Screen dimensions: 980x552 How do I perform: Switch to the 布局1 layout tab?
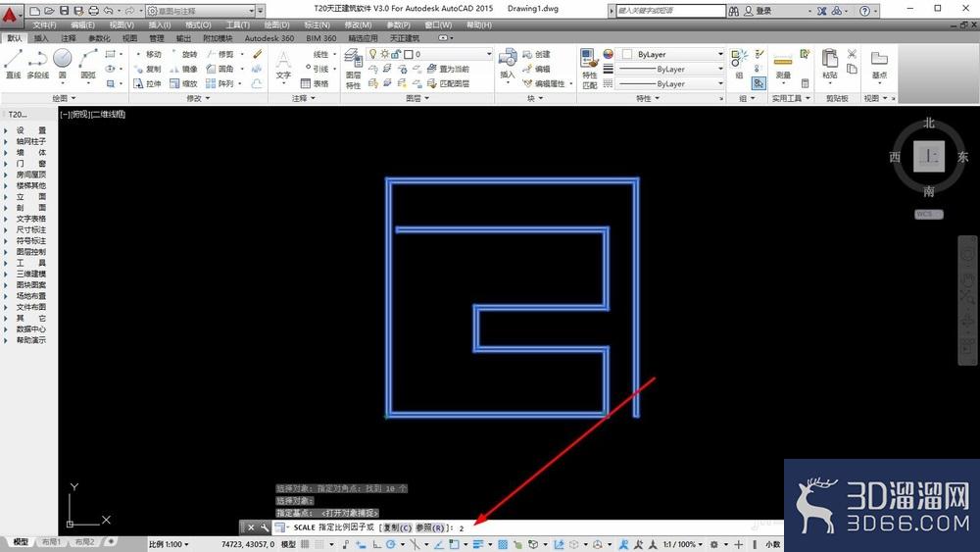51,542
